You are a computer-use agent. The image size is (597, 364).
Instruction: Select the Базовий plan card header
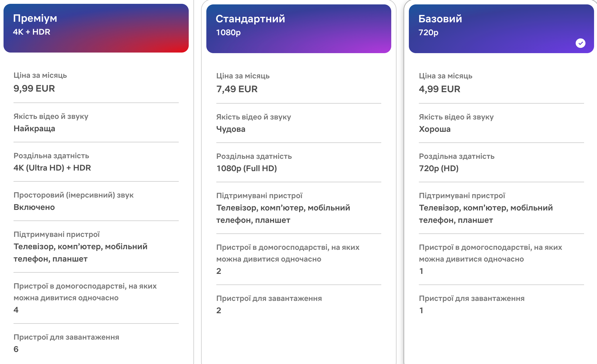(501, 29)
